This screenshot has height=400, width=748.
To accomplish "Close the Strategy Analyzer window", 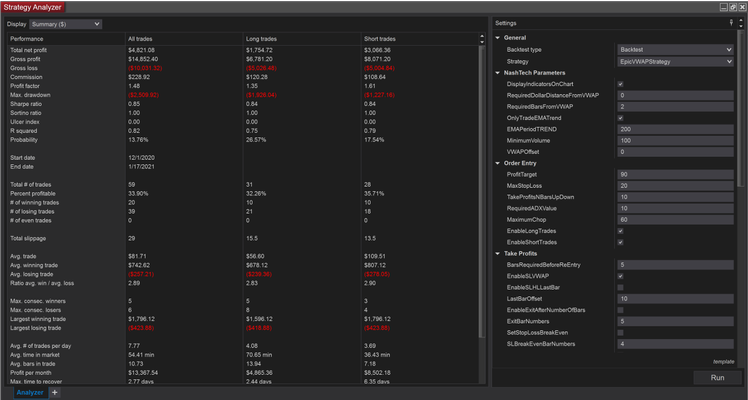I will pos(741,7).
